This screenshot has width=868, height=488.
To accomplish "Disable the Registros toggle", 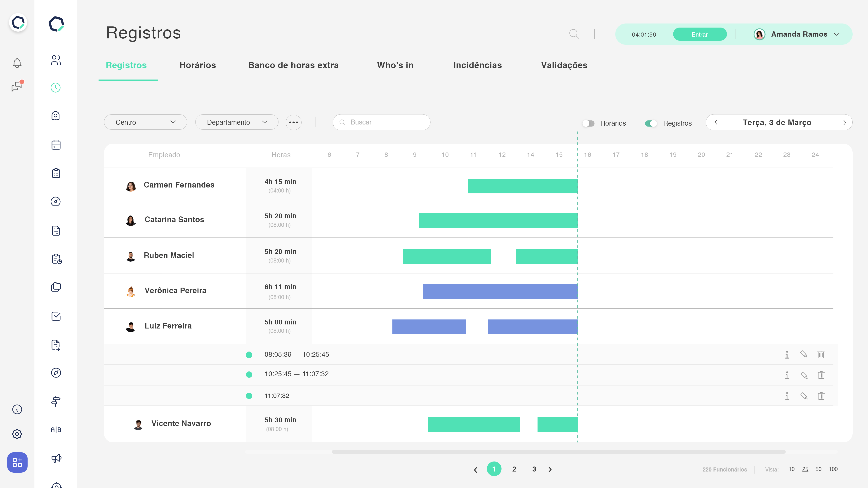I will [651, 123].
